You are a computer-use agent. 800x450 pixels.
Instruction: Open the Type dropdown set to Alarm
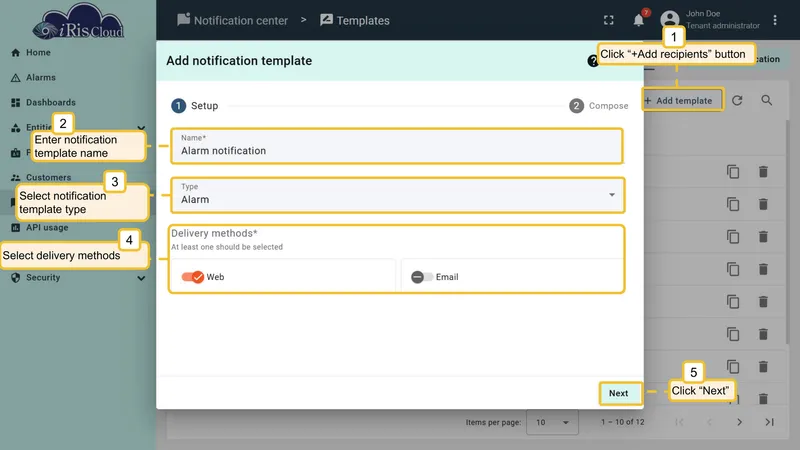[x=397, y=195]
